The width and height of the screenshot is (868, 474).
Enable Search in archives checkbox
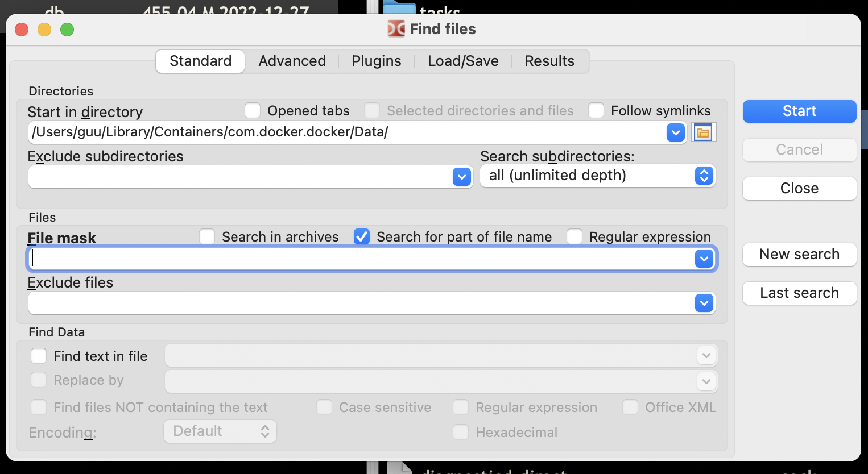coord(207,236)
